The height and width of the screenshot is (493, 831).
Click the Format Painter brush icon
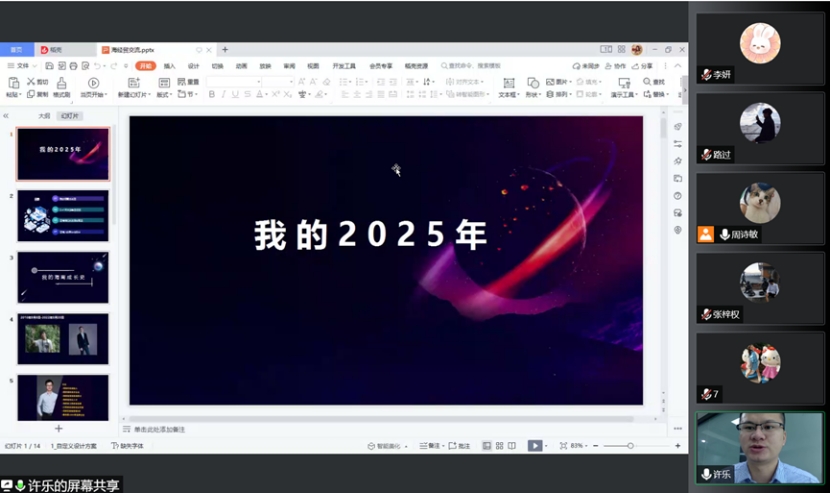pos(61,83)
